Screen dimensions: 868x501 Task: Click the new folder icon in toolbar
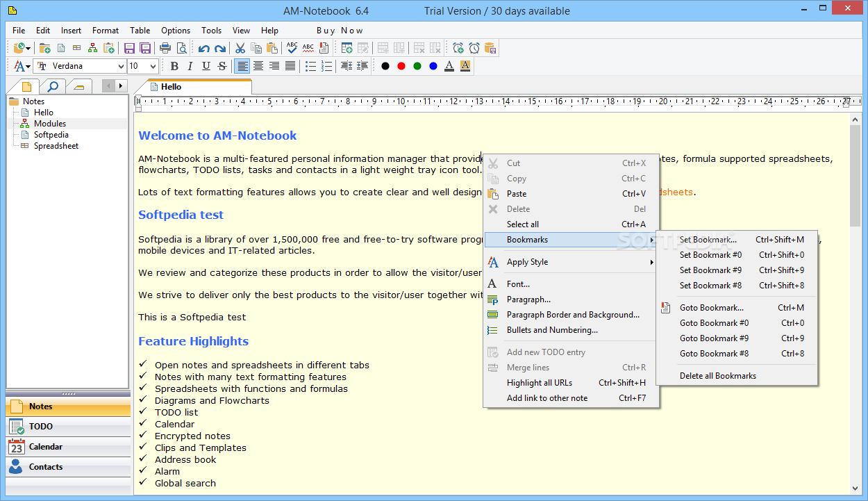point(45,48)
